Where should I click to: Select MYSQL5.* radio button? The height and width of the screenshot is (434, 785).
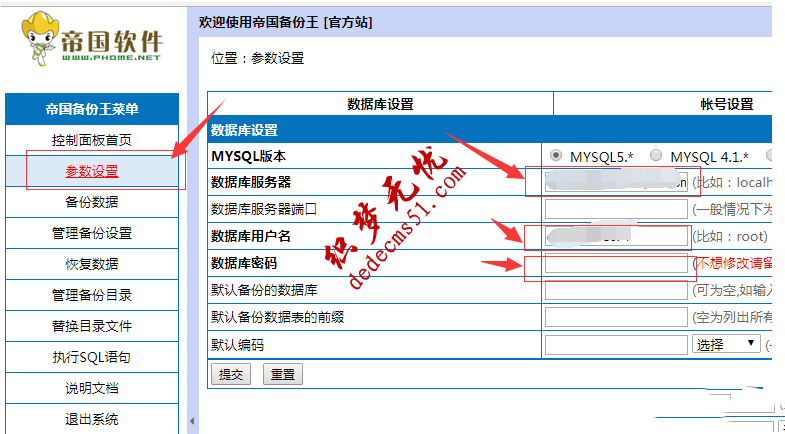pyautogui.click(x=555, y=156)
